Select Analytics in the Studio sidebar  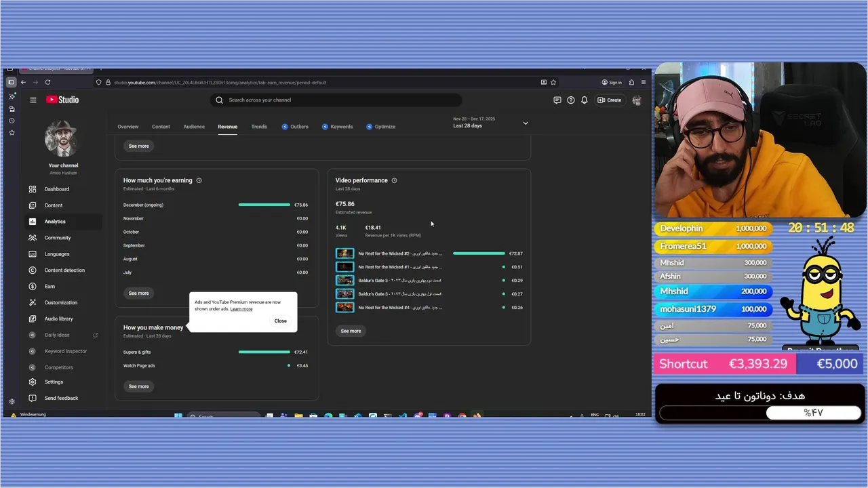pyautogui.click(x=62, y=222)
